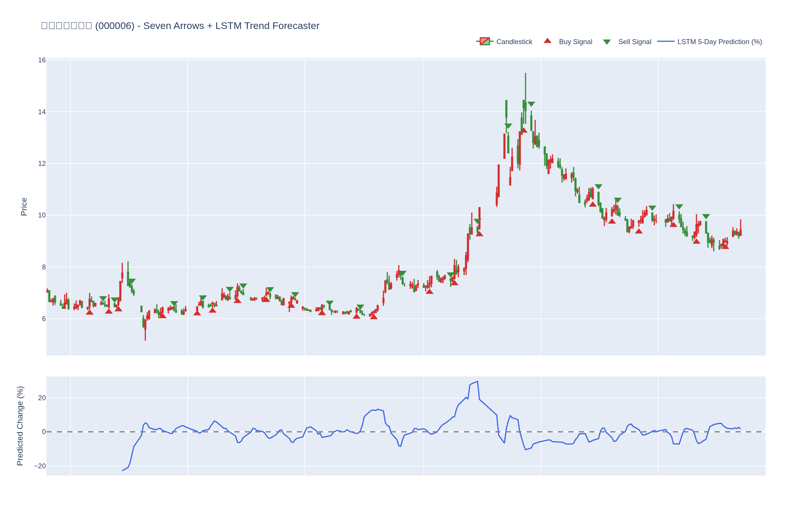Toggle the Candlestick legend entry
Viewport: 812px width, 522px height.
point(514,42)
